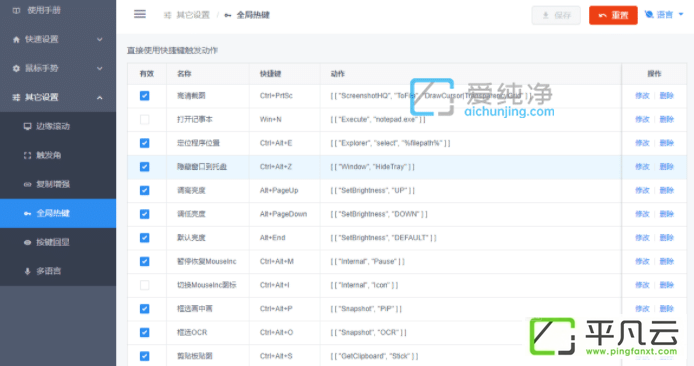The width and height of the screenshot is (694, 366).
Task: Open 使用手册 book icon in sidebar
Action: [x=16, y=10]
